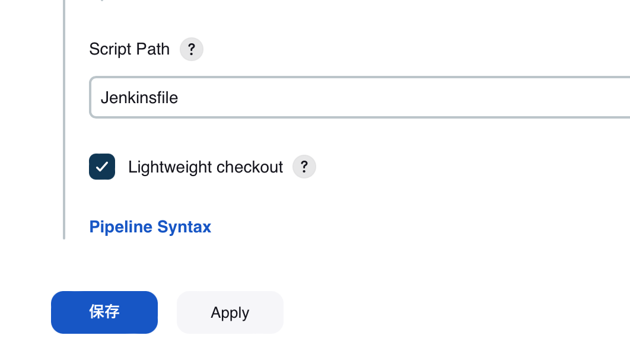Select the Lightweight checkout label text
The height and width of the screenshot is (364, 630).
point(205,167)
